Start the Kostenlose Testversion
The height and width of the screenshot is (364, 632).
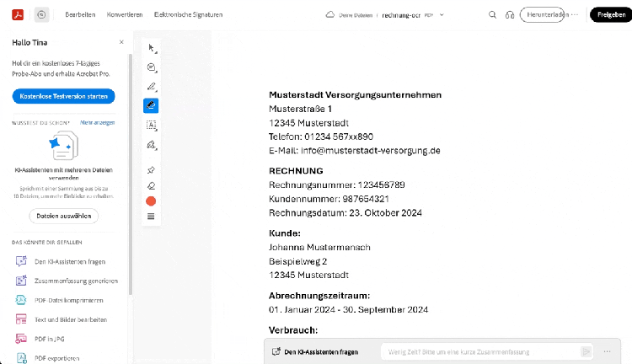pyautogui.click(x=64, y=96)
